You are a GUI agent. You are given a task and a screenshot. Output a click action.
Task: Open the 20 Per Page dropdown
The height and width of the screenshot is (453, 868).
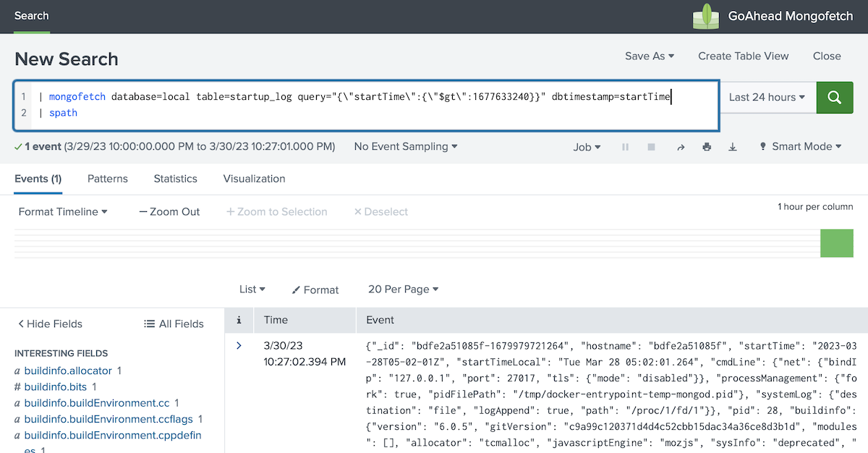(404, 289)
